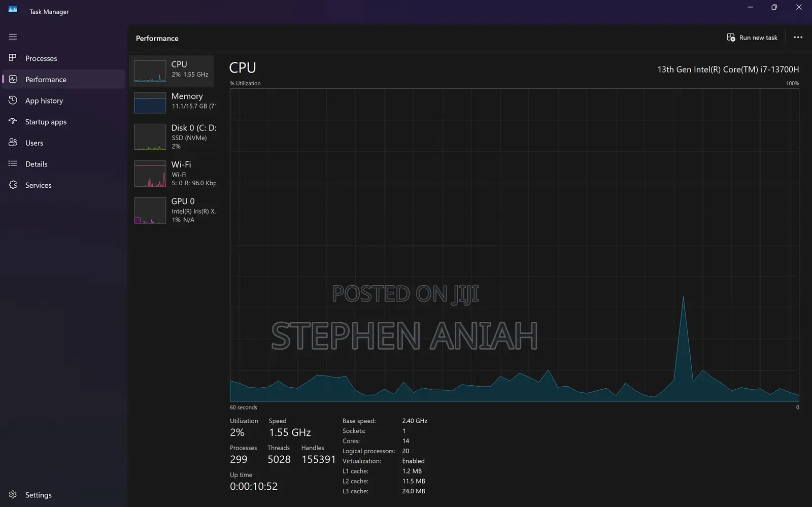
Task: Open App history clock icon
Action: (x=13, y=100)
